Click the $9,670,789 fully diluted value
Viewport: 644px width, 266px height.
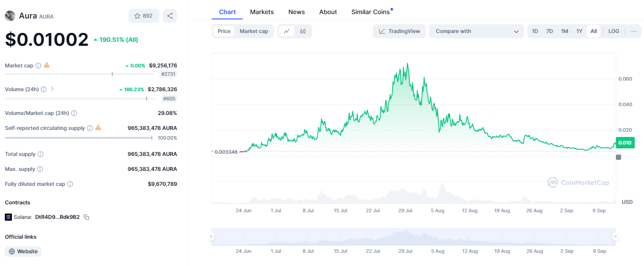tap(162, 184)
